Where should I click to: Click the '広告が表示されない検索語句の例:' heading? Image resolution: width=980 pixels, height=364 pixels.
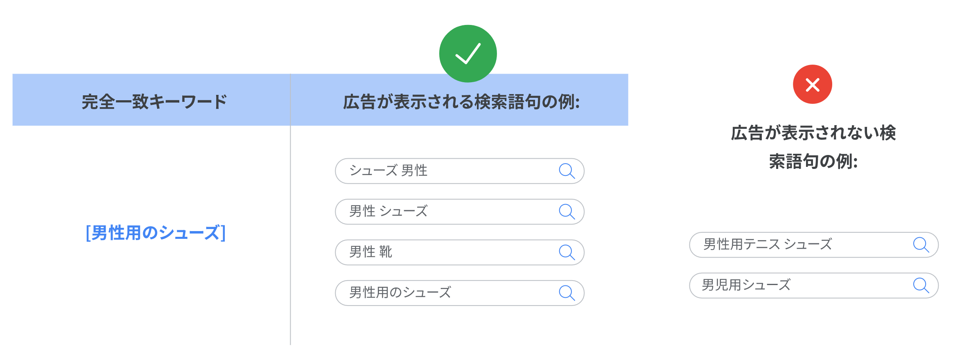(813, 147)
